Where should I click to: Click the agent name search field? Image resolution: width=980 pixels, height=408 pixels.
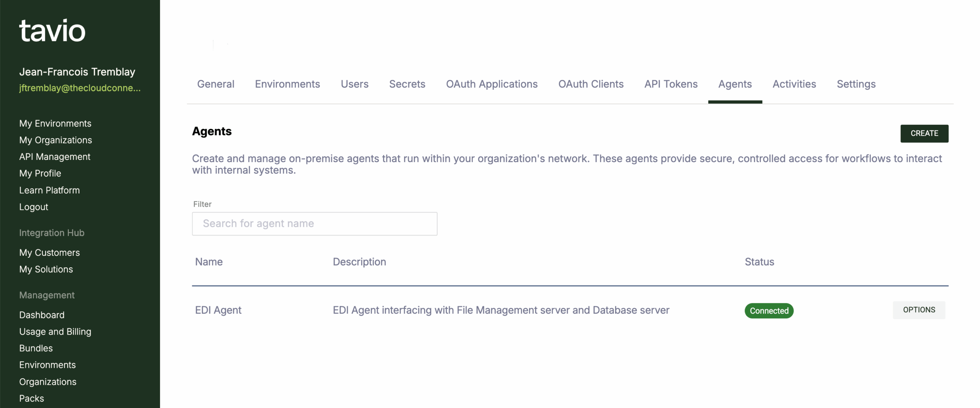(314, 224)
